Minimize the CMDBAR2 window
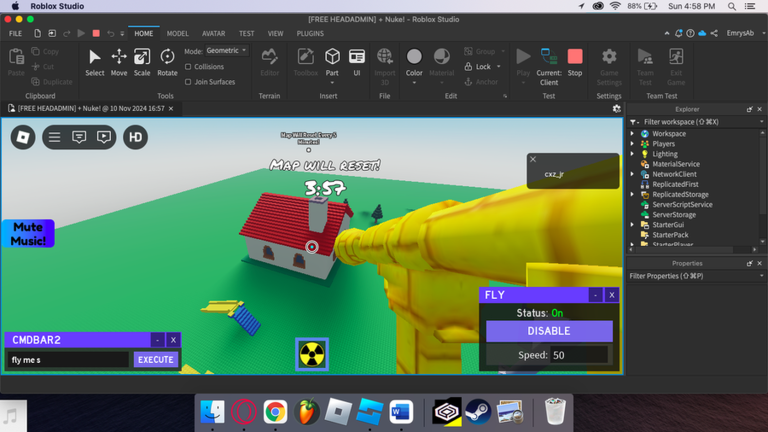The width and height of the screenshot is (768, 432). (x=157, y=340)
